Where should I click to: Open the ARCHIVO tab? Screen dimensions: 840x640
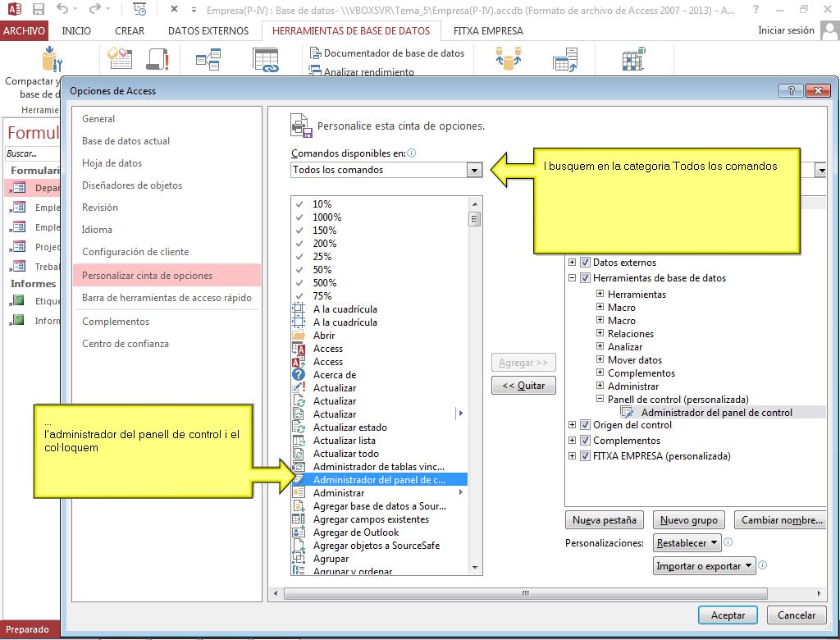pyautogui.click(x=24, y=31)
